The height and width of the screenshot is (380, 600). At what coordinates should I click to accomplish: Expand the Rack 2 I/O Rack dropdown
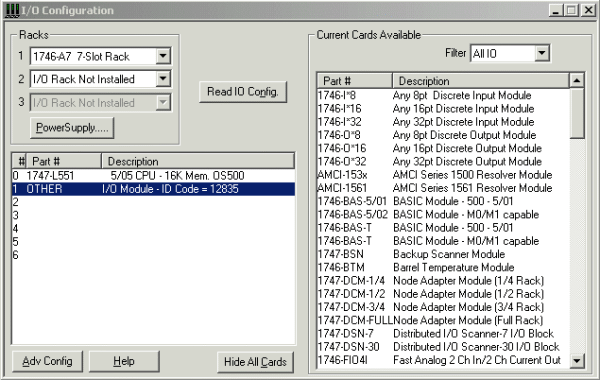pos(163,79)
